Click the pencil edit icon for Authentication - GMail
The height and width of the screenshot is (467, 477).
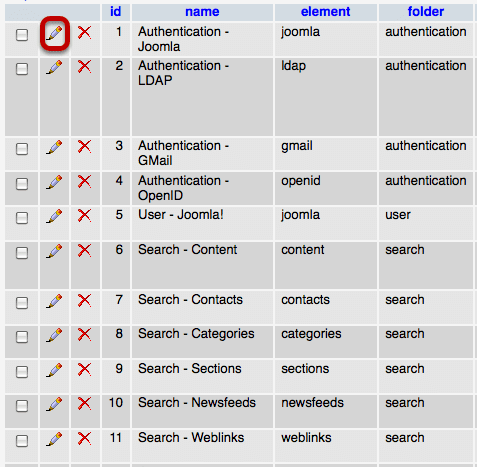pyautogui.click(x=54, y=147)
